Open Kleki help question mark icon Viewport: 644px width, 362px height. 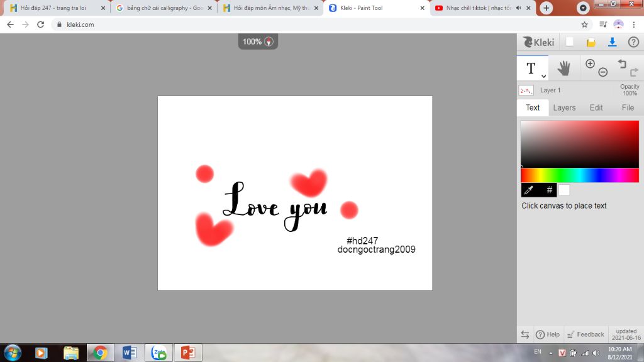(x=633, y=42)
